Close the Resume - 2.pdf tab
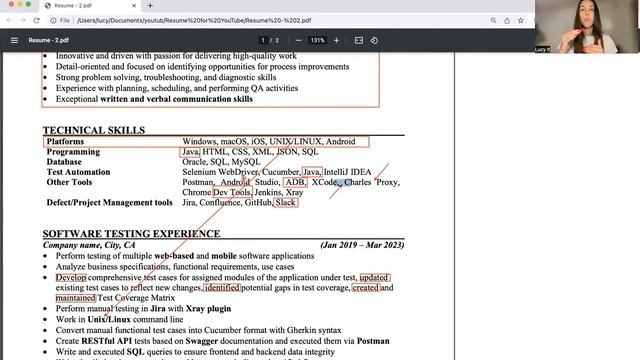640x360 pixels. point(134,6)
